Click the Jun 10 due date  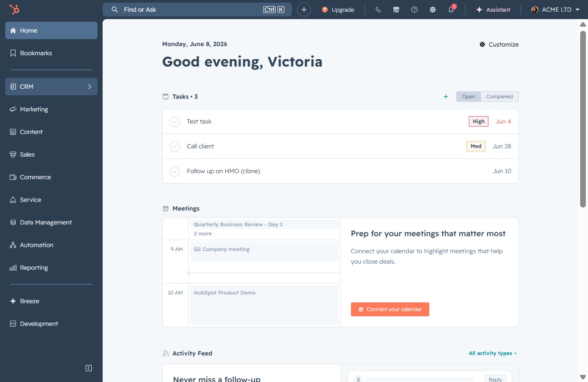pyautogui.click(x=502, y=171)
